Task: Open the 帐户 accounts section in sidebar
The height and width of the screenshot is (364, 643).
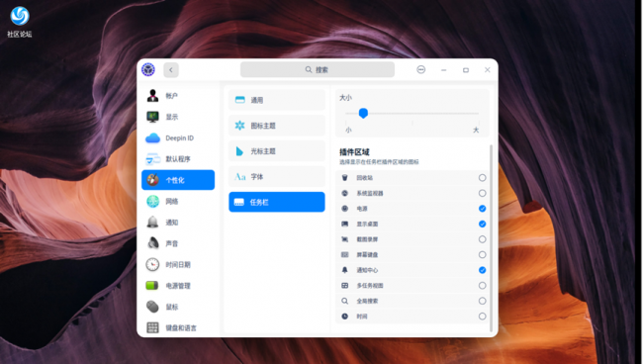Action: 178,96
